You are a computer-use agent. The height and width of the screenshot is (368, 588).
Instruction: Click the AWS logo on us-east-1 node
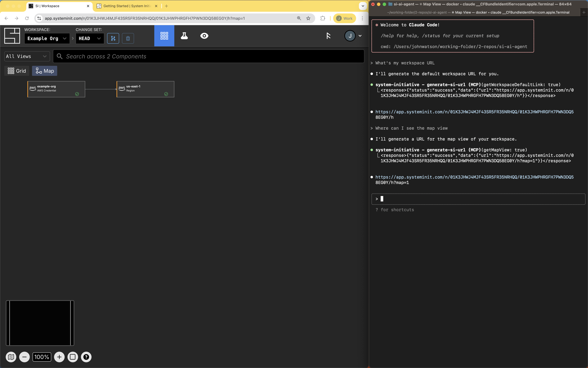click(122, 88)
